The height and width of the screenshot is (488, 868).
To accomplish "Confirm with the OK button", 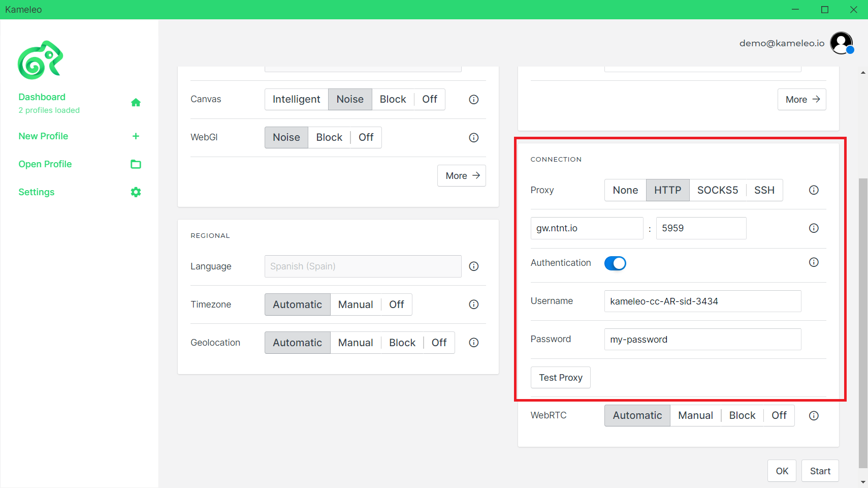I will click(x=782, y=471).
